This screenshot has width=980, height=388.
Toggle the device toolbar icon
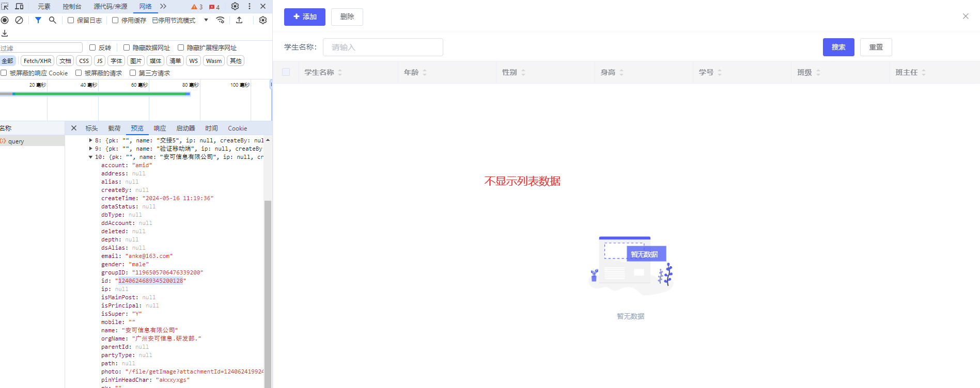tap(19, 6)
